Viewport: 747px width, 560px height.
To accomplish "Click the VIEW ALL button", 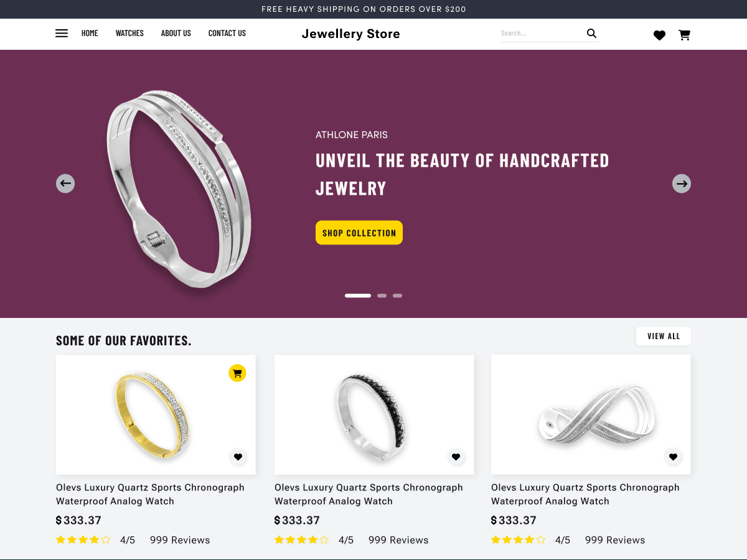I will click(663, 335).
